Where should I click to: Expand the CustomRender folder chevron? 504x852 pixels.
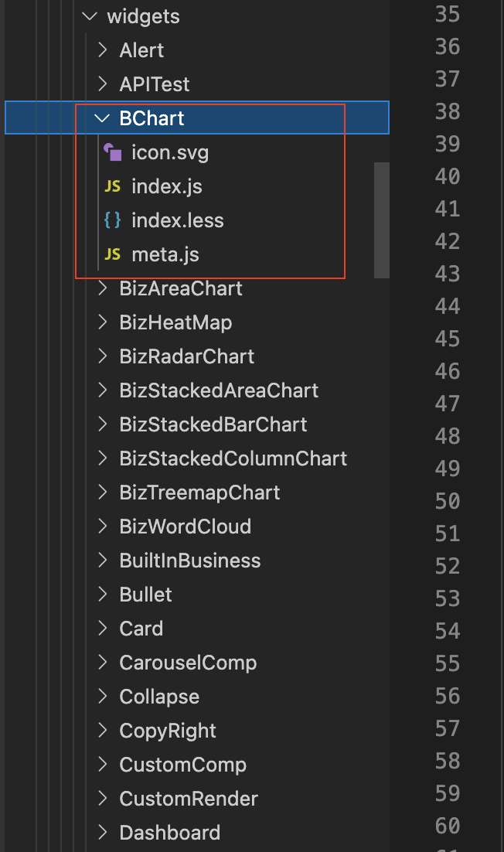pyautogui.click(x=102, y=799)
